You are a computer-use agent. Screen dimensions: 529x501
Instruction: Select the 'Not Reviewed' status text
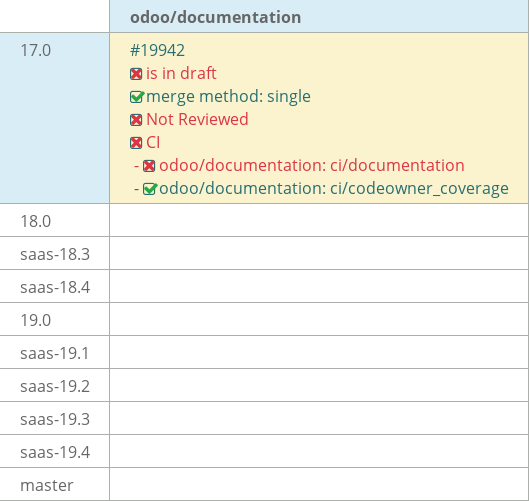click(197, 119)
